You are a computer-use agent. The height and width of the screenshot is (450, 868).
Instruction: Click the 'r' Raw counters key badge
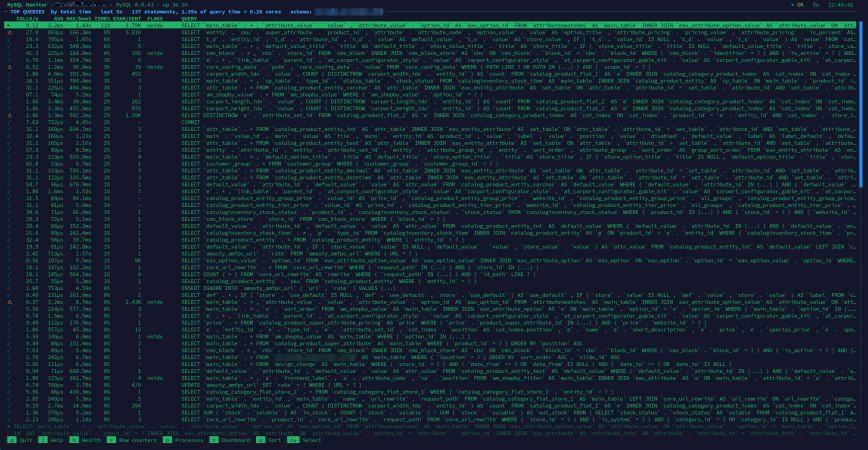coord(111,440)
